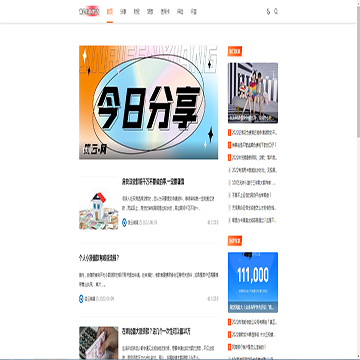This screenshot has width=360, height=360.
Task: Click the site logo in the header
Action: coord(89,12)
